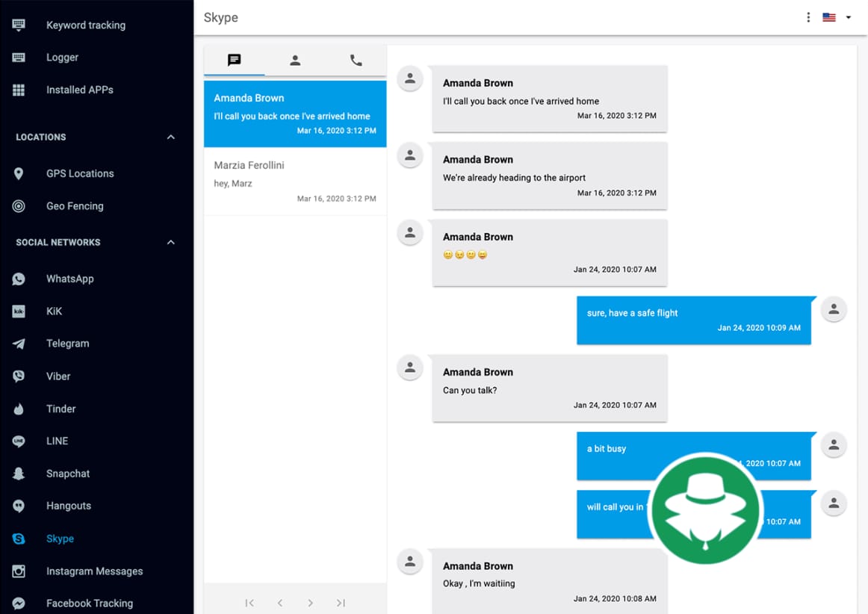Open the Tinder monitoring section

click(x=61, y=409)
